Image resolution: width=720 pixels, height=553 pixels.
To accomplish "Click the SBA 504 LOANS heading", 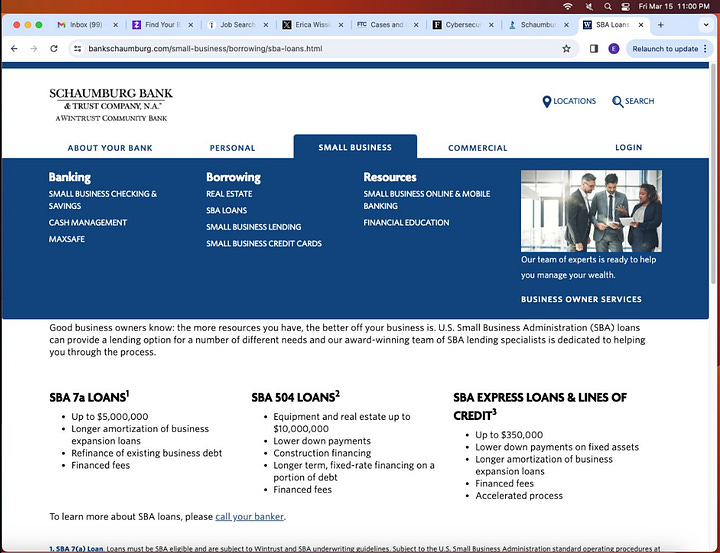I will coord(295,397).
